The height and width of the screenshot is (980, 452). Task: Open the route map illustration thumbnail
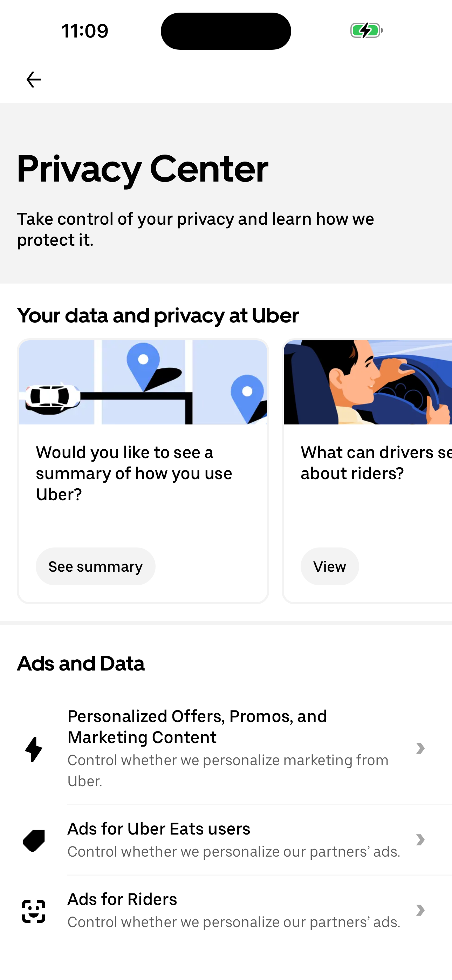click(x=143, y=382)
